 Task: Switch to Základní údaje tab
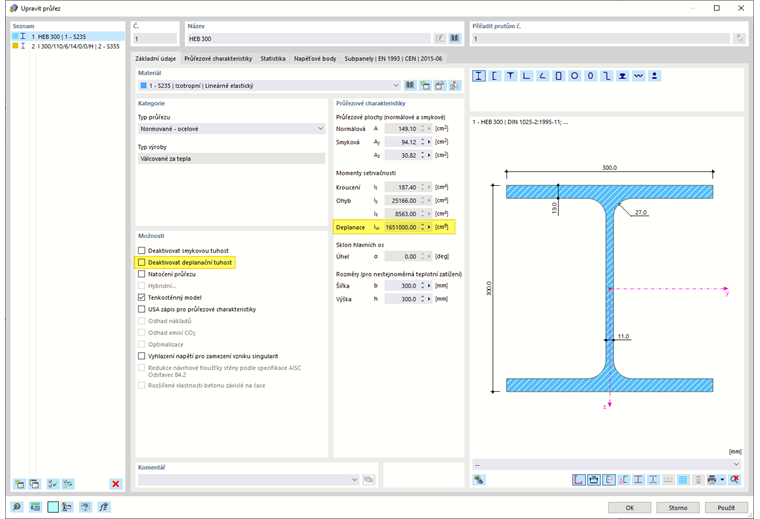coord(156,58)
